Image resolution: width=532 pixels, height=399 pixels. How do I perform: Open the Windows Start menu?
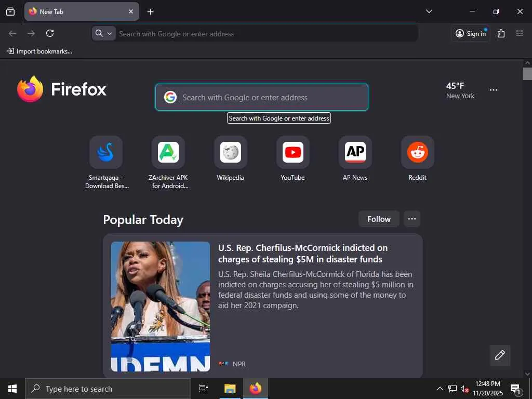pos(12,389)
